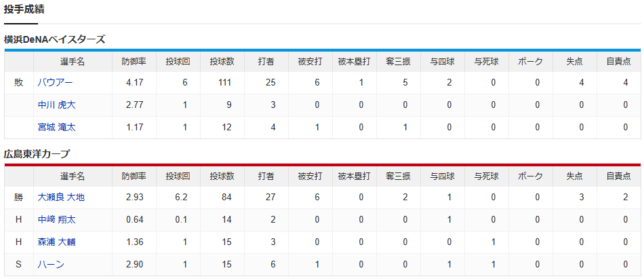Open the 中﨑 翔太 player page
Screen dimensions: 644x279
(57, 220)
